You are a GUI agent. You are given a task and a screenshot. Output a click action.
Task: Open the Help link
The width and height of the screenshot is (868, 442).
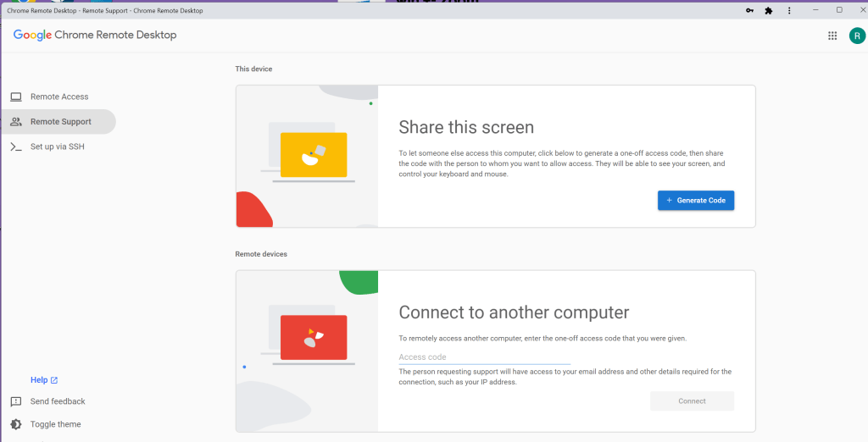(x=39, y=380)
